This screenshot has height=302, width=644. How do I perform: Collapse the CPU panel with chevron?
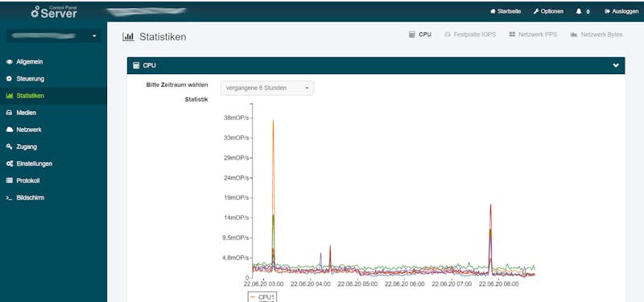616,65
